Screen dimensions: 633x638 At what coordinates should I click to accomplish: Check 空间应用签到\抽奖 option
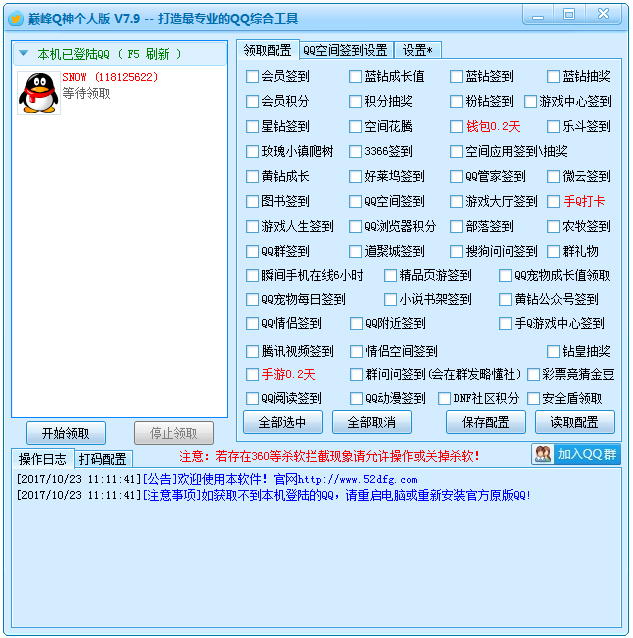click(x=456, y=151)
